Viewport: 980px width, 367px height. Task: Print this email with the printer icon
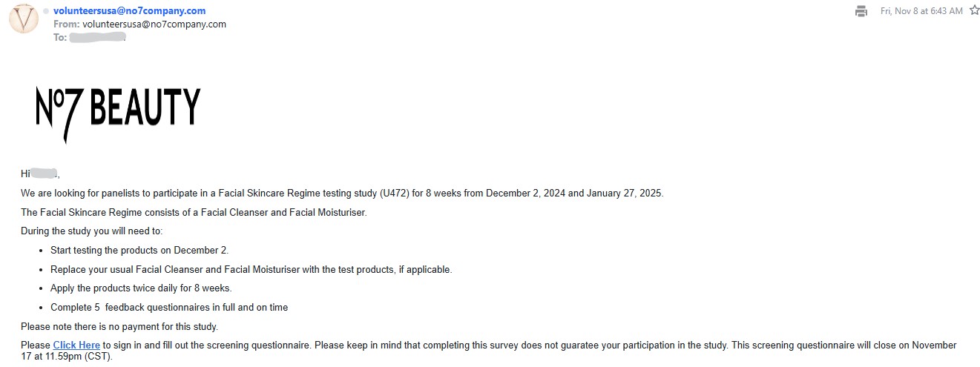tap(861, 11)
